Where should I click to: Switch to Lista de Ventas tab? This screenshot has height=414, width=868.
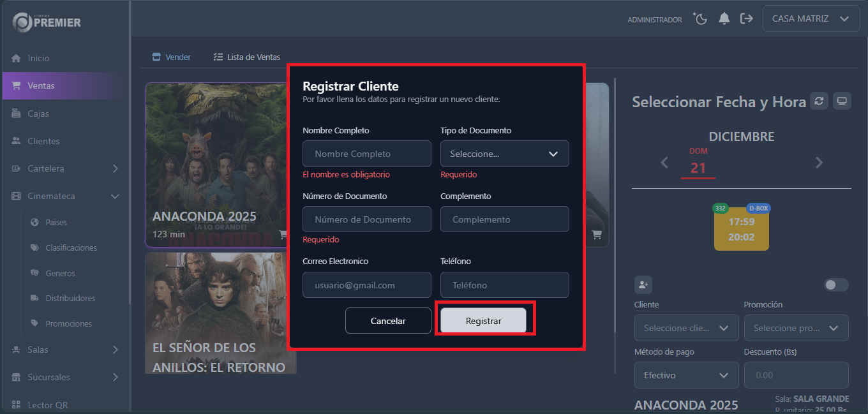pyautogui.click(x=247, y=57)
